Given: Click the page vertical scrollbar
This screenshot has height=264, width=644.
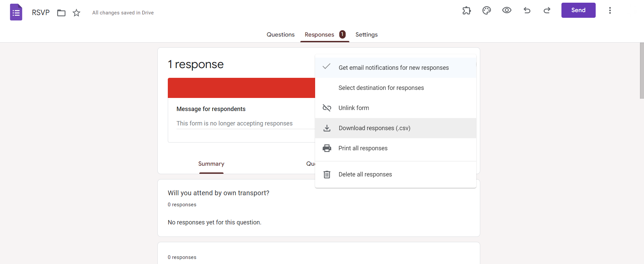Looking at the screenshot, I should click(x=642, y=70).
